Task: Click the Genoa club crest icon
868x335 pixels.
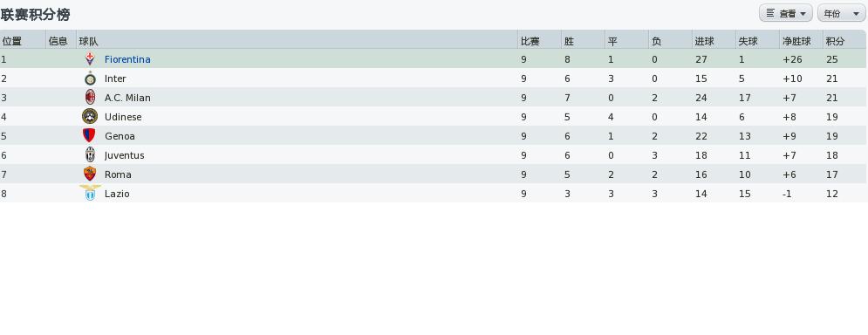Action: tap(89, 136)
